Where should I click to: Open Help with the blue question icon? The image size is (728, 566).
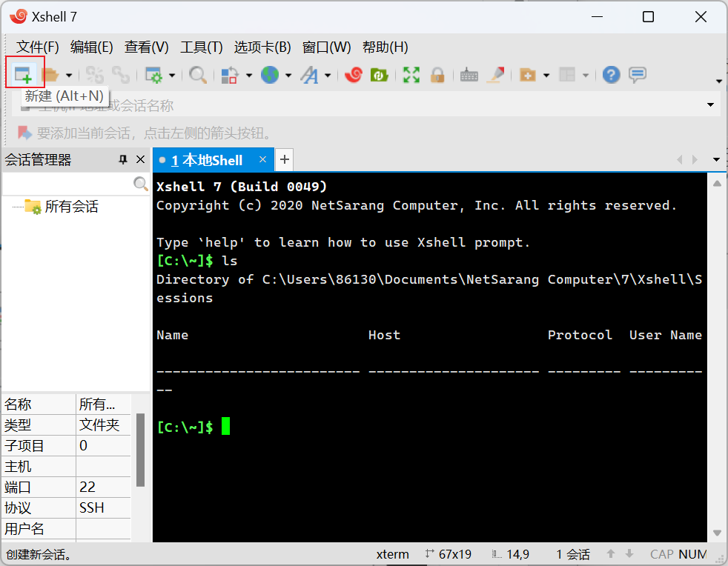(x=611, y=74)
